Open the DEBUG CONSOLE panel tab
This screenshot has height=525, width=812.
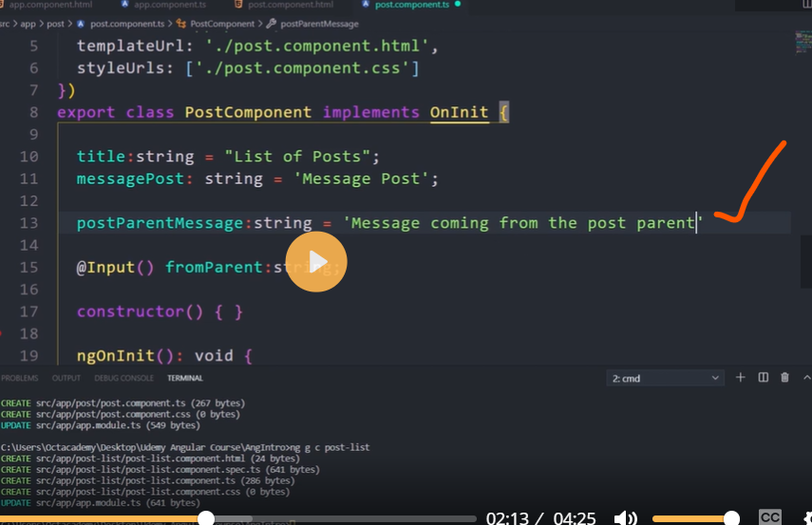point(123,378)
